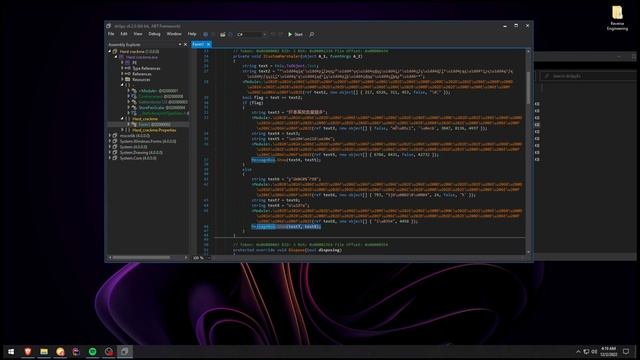Select the System.Windows.Forms assembly icon
The width and height of the screenshot is (640, 360).
click(x=115, y=141)
